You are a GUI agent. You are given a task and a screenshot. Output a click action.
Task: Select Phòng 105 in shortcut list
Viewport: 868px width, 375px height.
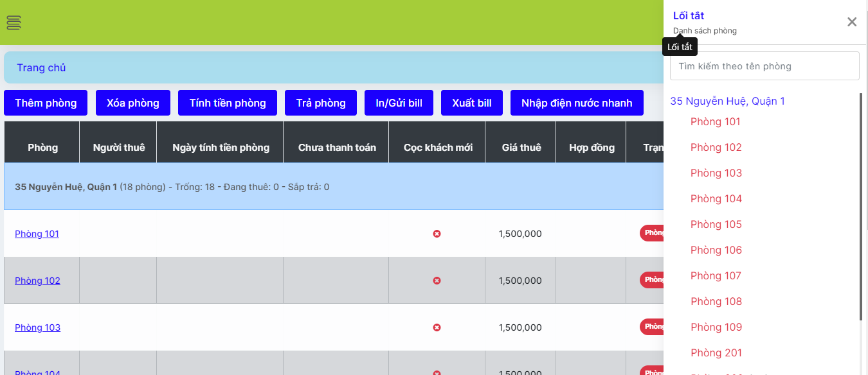coord(716,224)
